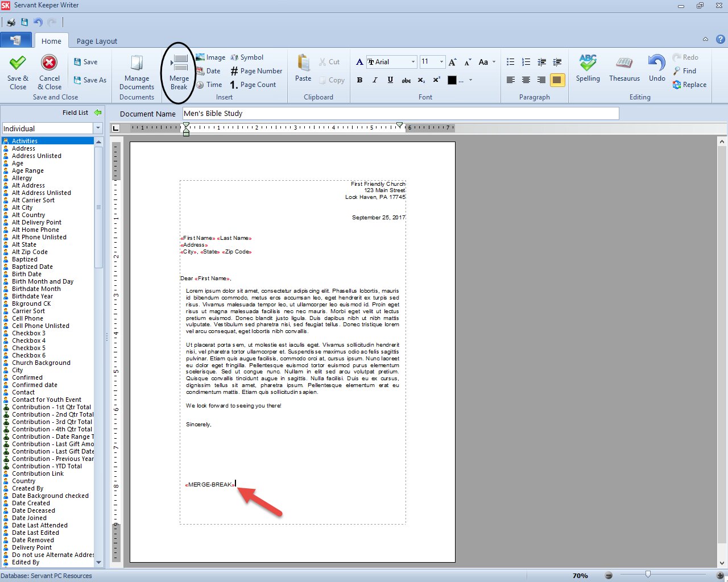Viewport: 728px width, 582px height.
Task: Open the Thesaurus
Action: [x=624, y=68]
